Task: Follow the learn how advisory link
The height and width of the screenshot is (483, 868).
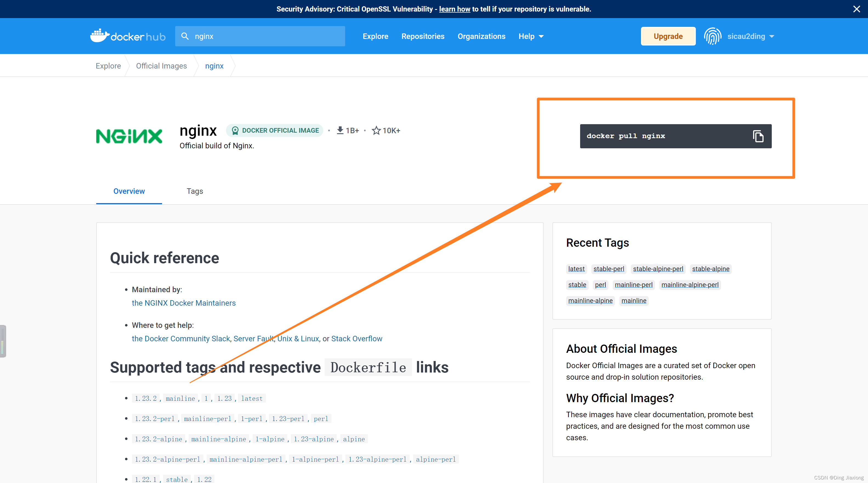Action: [454, 9]
